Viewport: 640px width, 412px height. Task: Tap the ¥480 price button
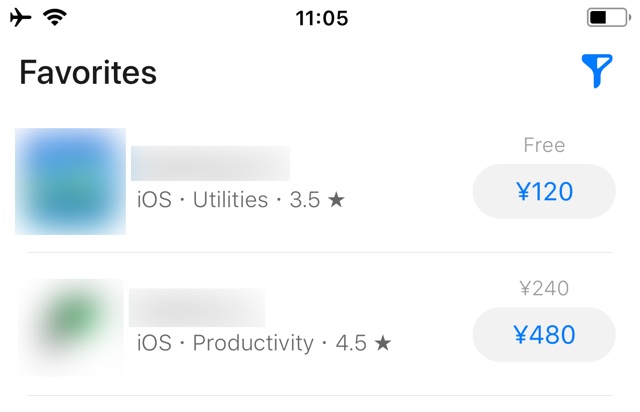pos(544,334)
